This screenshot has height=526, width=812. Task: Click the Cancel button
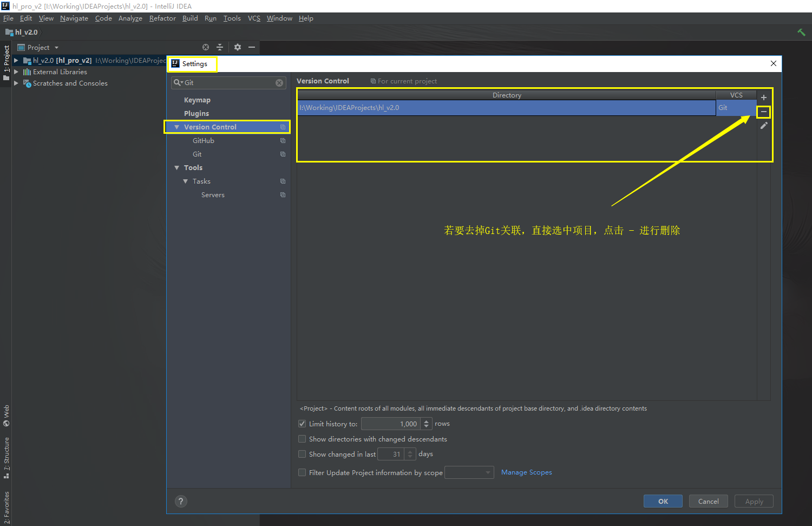tap(709, 501)
